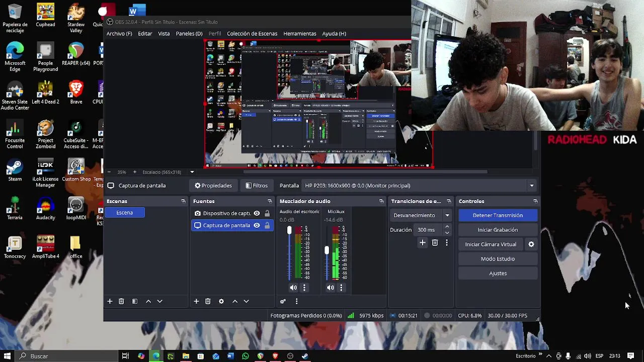Open scene filters icon in Escenas toolbar
Screen dimensions: 644x362
coord(135,301)
